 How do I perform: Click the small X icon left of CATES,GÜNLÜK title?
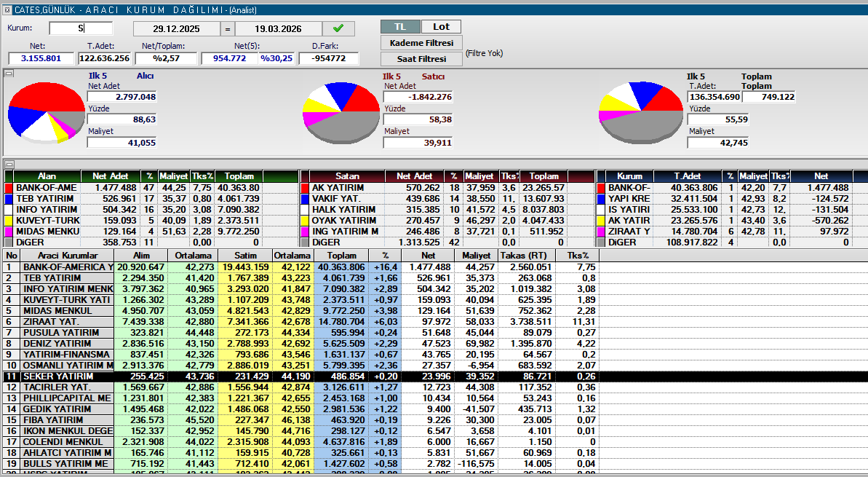[7, 10]
